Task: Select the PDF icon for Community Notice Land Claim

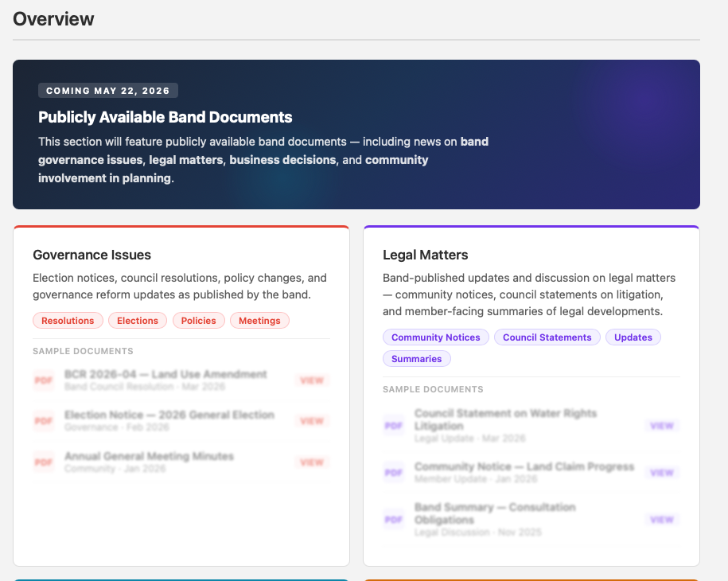Action: (x=393, y=472)
